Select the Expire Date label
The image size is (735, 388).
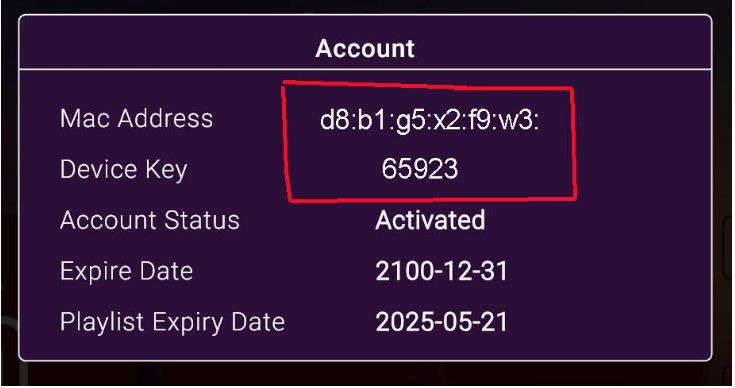click(127, 271)
